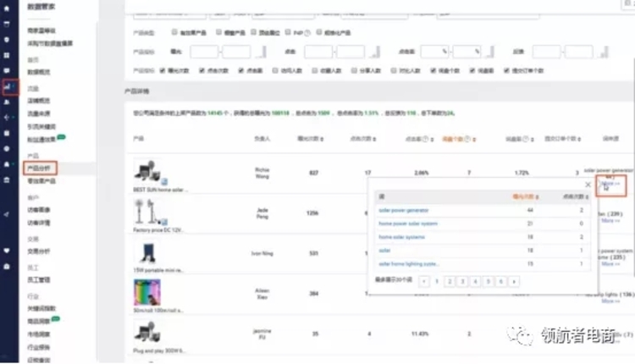
Task: Expand More link in Iron Ning row
Action: [x=611, y=264]
